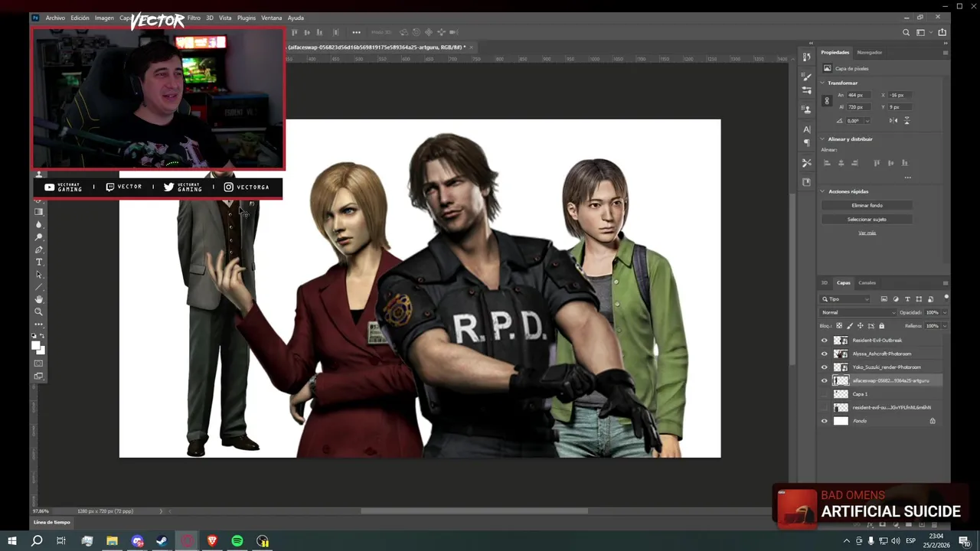
Task: Align top edges
Action: pos(877,163)
